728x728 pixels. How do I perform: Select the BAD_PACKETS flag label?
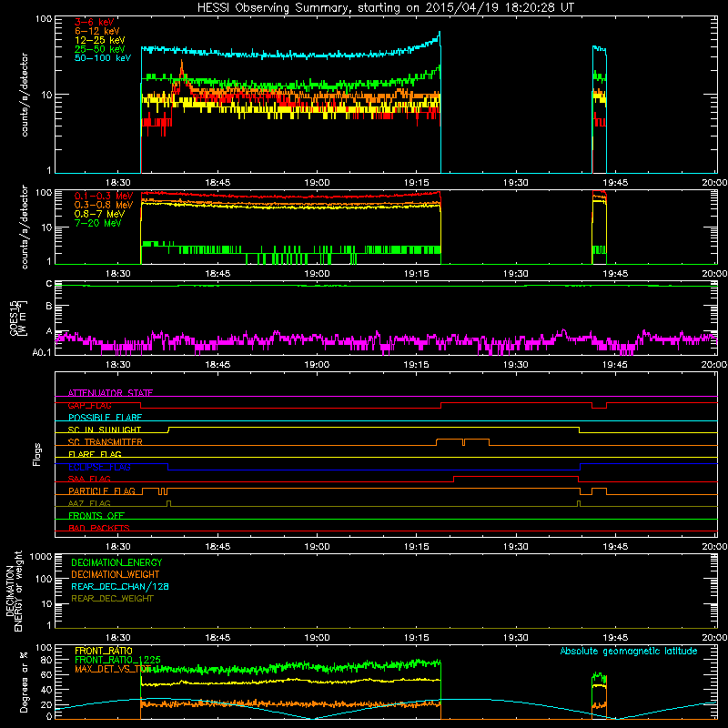point(99,528)
